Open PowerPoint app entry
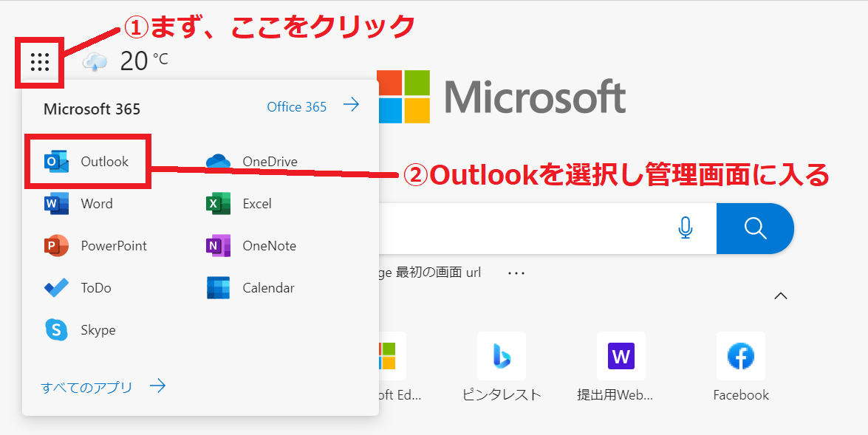Screen dimensions: 868x435 pos(95,246)
